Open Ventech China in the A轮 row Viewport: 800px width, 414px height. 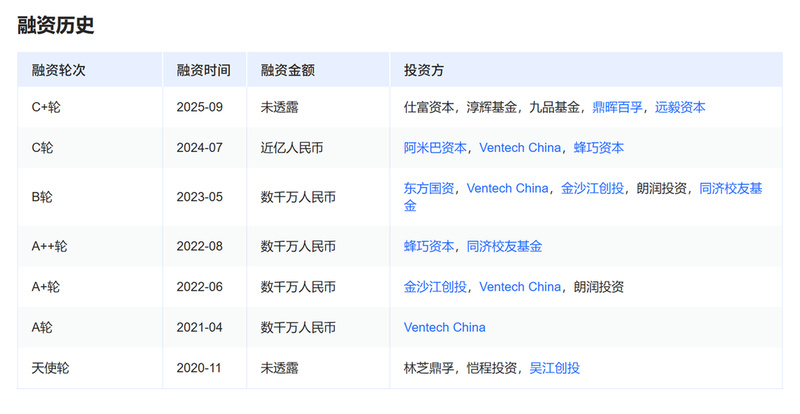tap(445, 327)
